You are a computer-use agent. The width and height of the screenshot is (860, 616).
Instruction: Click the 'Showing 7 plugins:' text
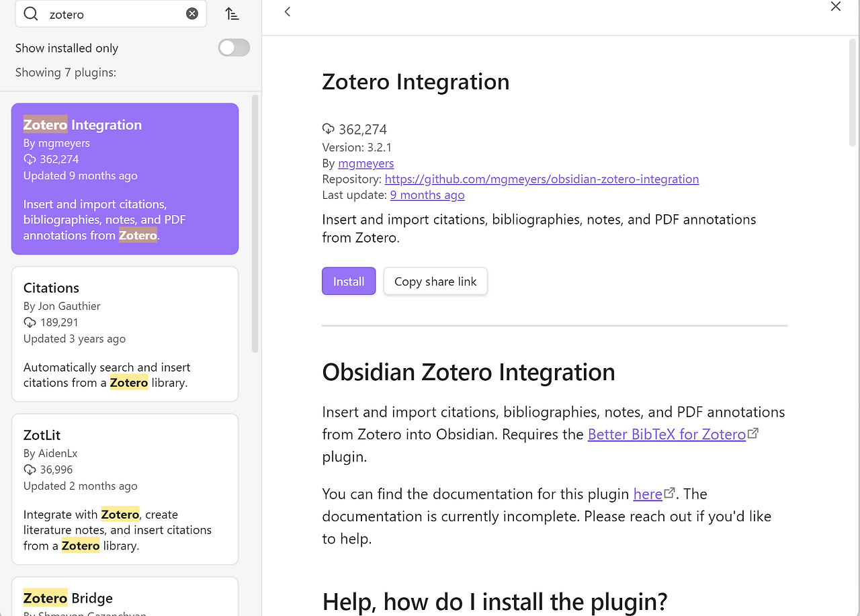66,73
